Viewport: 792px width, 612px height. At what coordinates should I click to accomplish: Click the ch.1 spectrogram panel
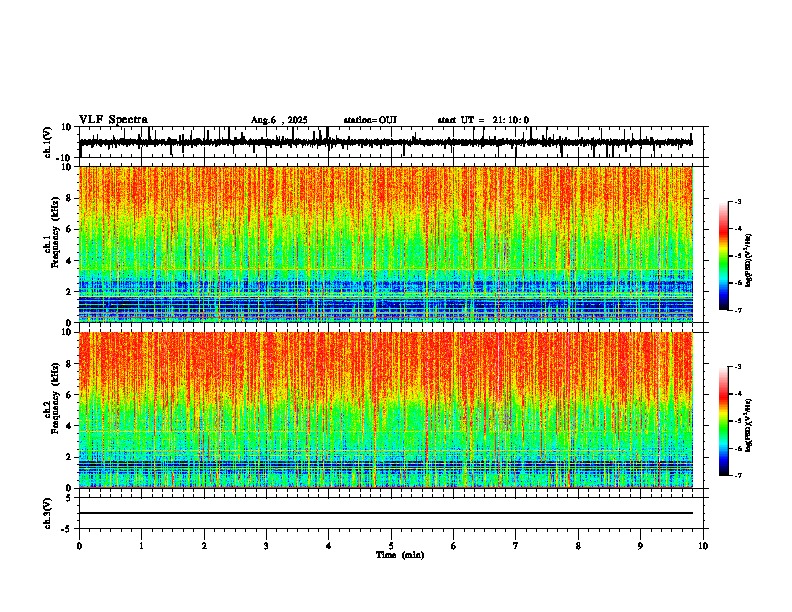pyautogui.click(x=385, y=244)
